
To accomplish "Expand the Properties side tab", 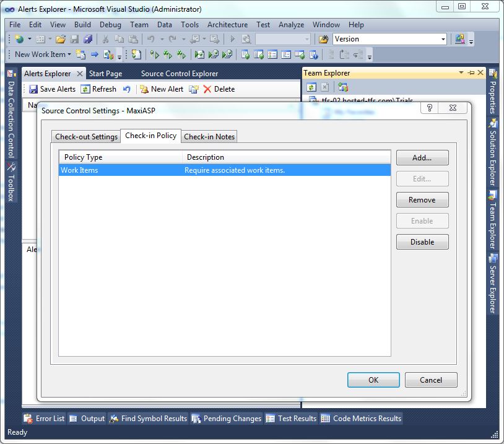I will point(493,92).
